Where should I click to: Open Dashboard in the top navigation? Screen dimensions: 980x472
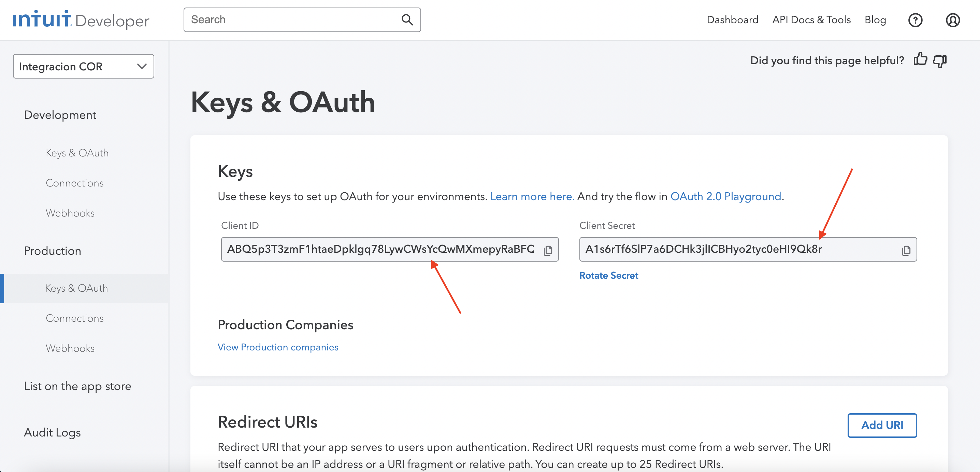coord(732,20)
